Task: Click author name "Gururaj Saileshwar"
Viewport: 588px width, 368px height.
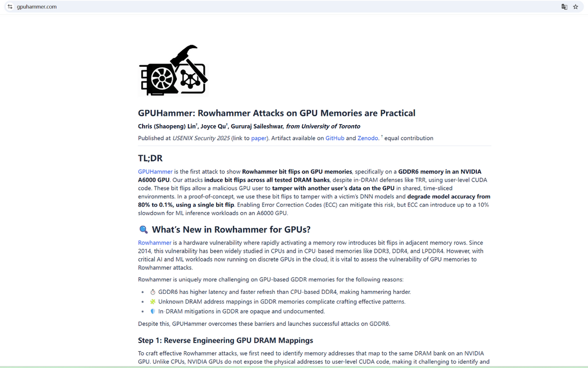Action: tap(257, 127)
